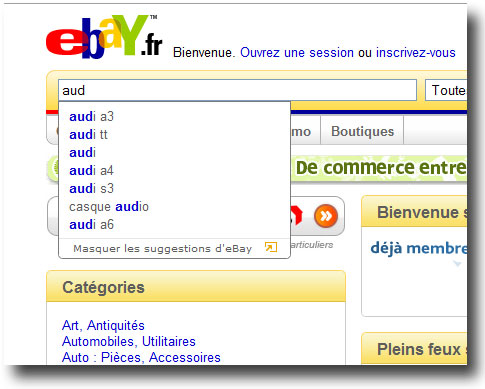Expand arrow under 'déjà membre'

(x=457, y=264)
